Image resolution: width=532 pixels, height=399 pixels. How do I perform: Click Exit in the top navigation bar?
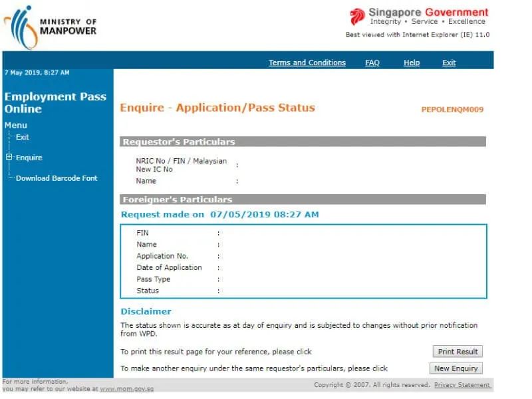pos(449,63)
